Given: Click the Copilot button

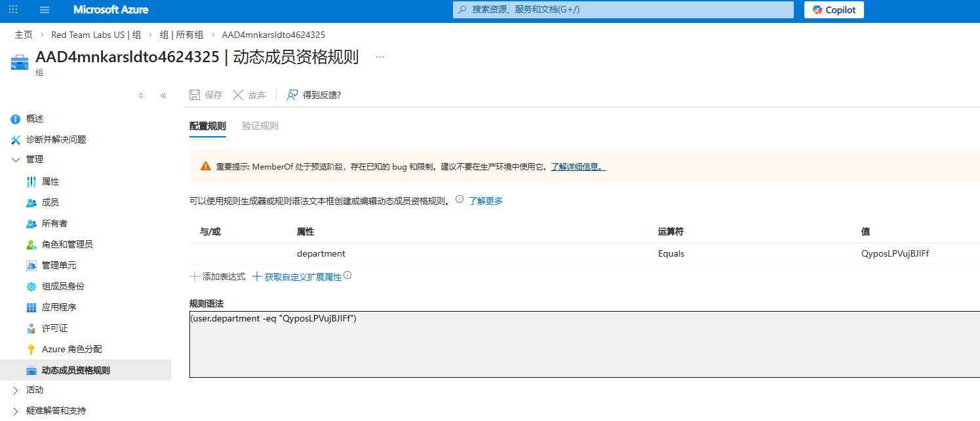Looking at the screenshot, I should pyautogui.click(x=834, y=10).
